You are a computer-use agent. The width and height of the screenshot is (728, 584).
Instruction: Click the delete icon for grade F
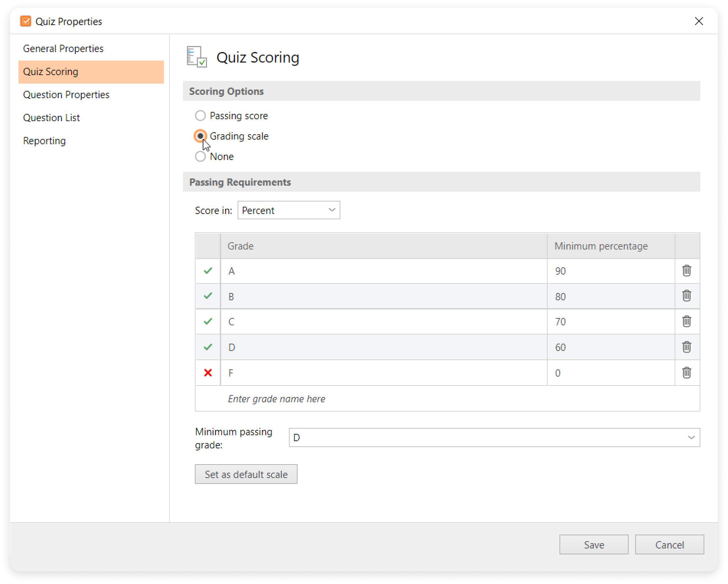point(686,372)
